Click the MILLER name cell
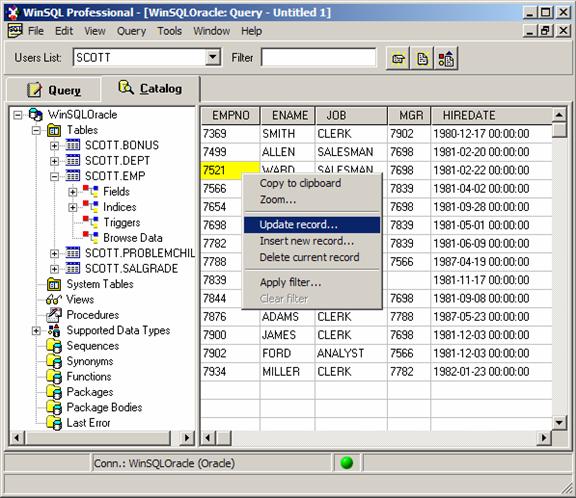 point(288,372)
